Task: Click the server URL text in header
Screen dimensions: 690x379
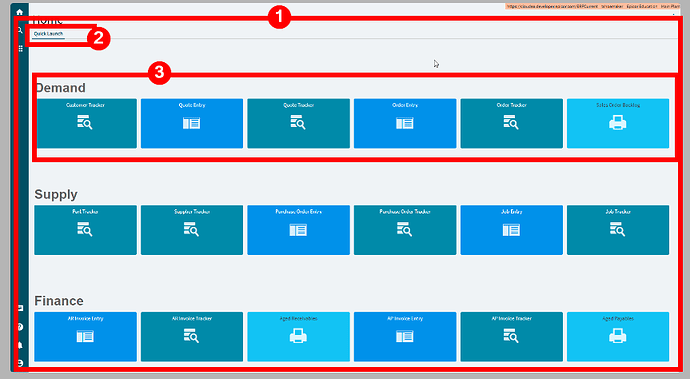Action: click(x=552, y=7)
